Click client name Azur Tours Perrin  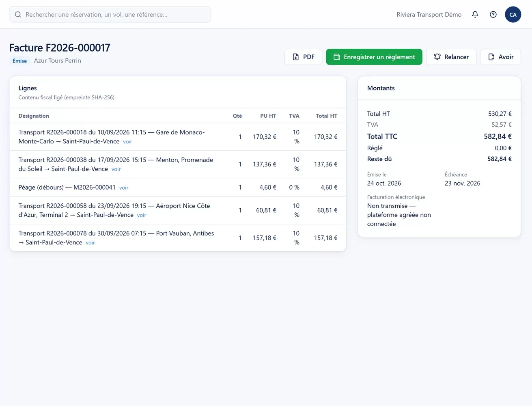point(58,61)
